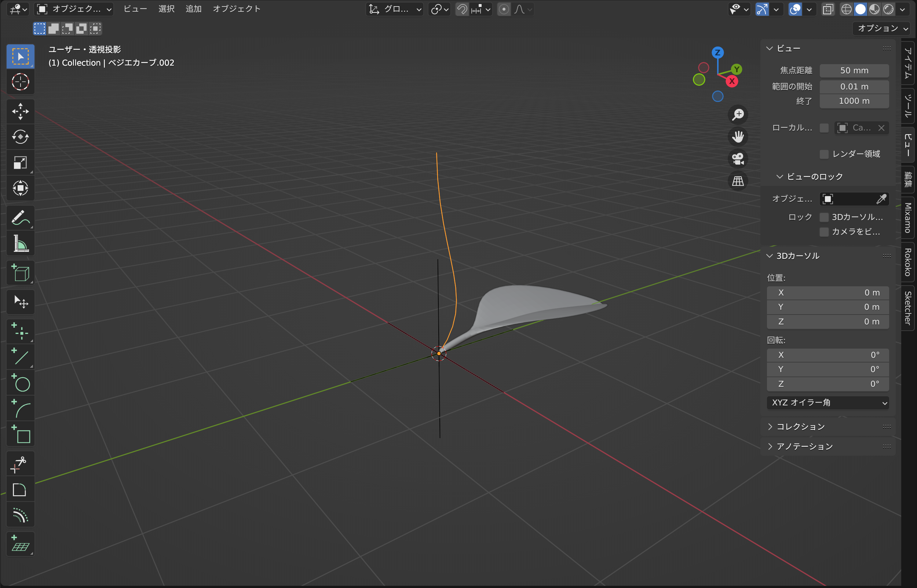Click the zoom magnifier viewport icon
The image size is (917, 588).
738,114
